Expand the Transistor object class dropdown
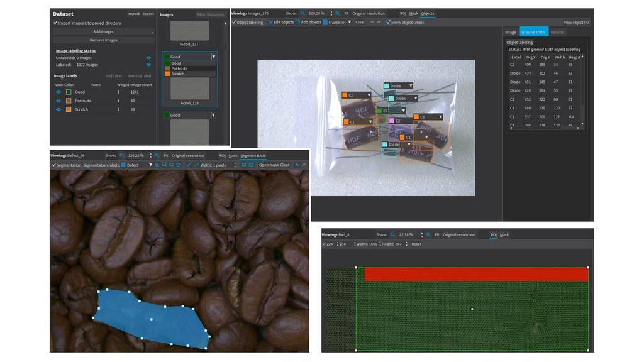644x362 pixels. 349,22
